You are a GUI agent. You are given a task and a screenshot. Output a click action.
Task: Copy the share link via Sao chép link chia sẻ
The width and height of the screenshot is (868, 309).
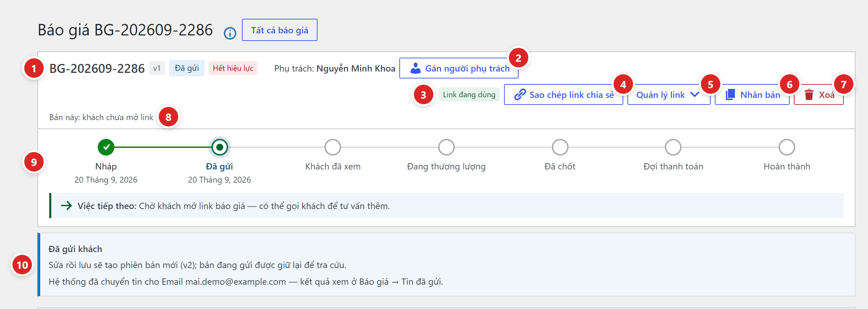563,94
